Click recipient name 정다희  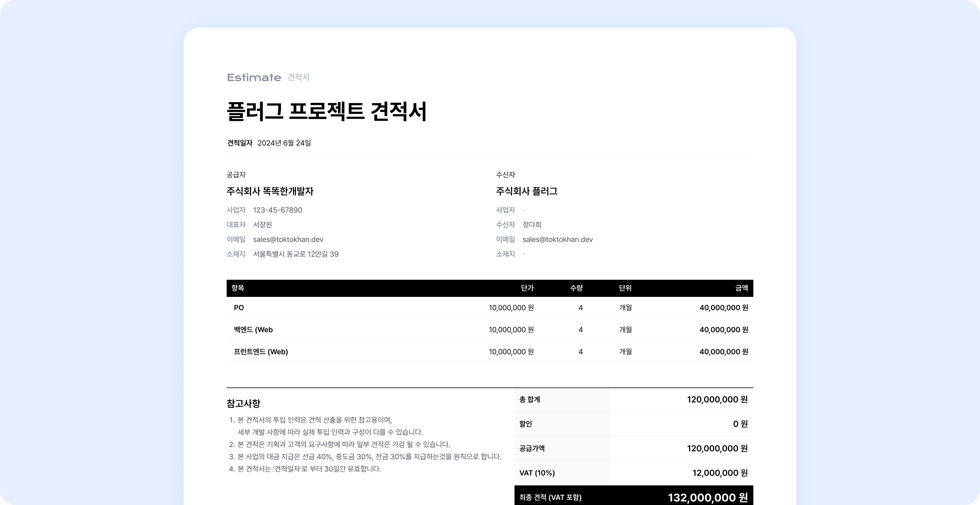532,225
